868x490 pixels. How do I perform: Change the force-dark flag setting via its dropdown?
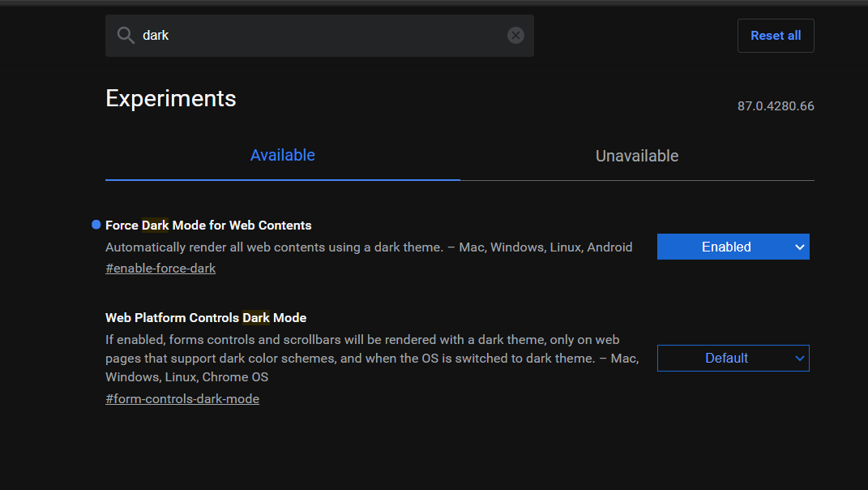(x=733, y=247)
